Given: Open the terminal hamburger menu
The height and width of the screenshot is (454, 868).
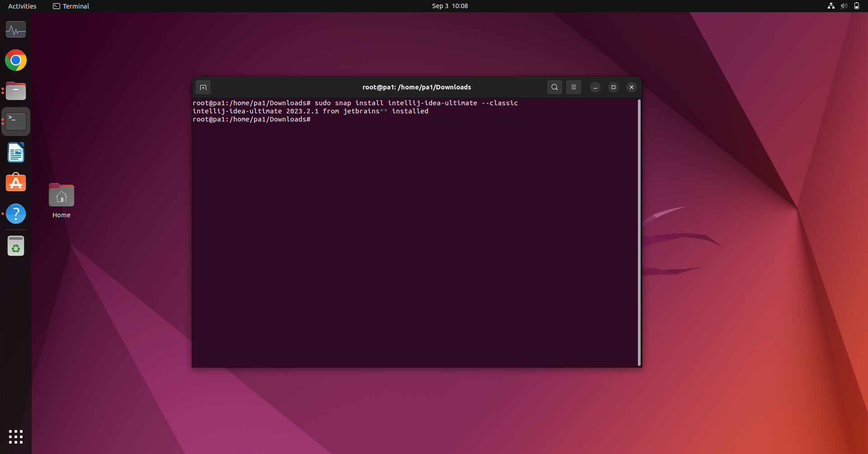Looking at the screenshot, I should click(573, 87).
